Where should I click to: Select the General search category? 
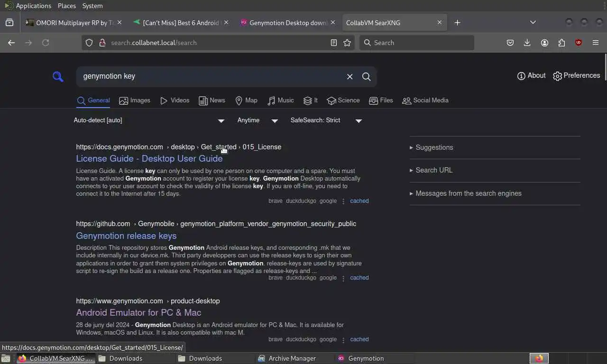pos(93,100)
